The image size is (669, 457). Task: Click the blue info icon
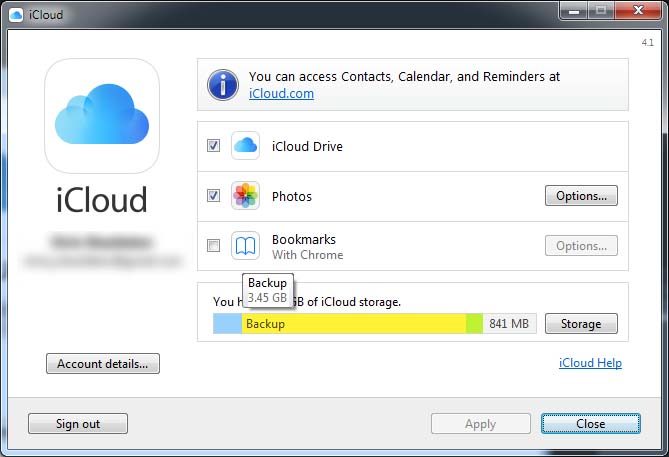pyautogui.click(x=223, y=84)
